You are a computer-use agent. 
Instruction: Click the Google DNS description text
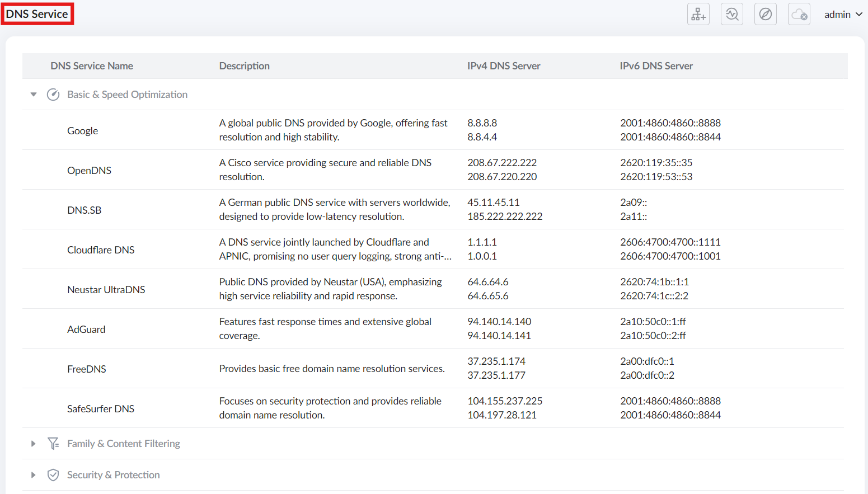coord(334,130)
